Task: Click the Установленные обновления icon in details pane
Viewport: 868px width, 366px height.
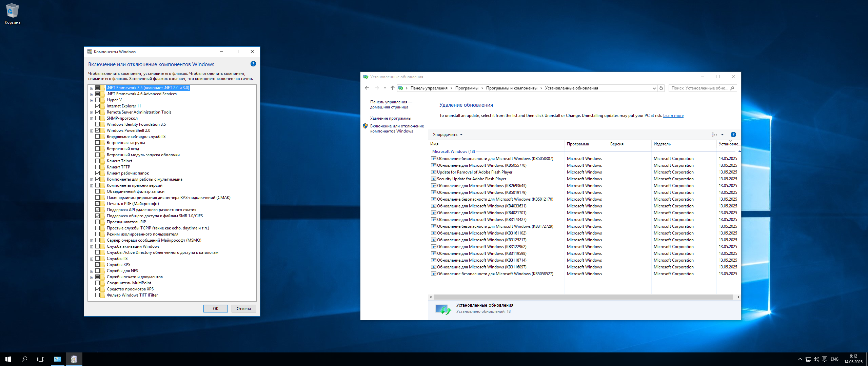Action: tap(443, 309)
